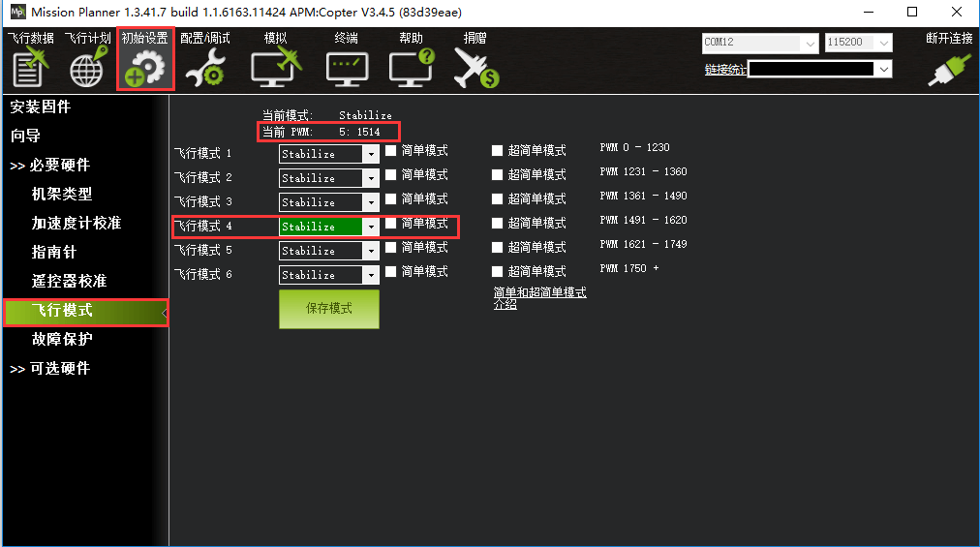Open 故障保护 failsafe page
The height and width of the screenshot is (547, 980).
[62, 340]
